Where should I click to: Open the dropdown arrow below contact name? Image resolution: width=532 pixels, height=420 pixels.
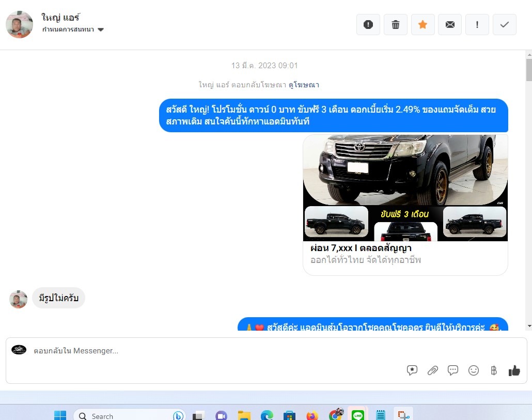point(101,30)
